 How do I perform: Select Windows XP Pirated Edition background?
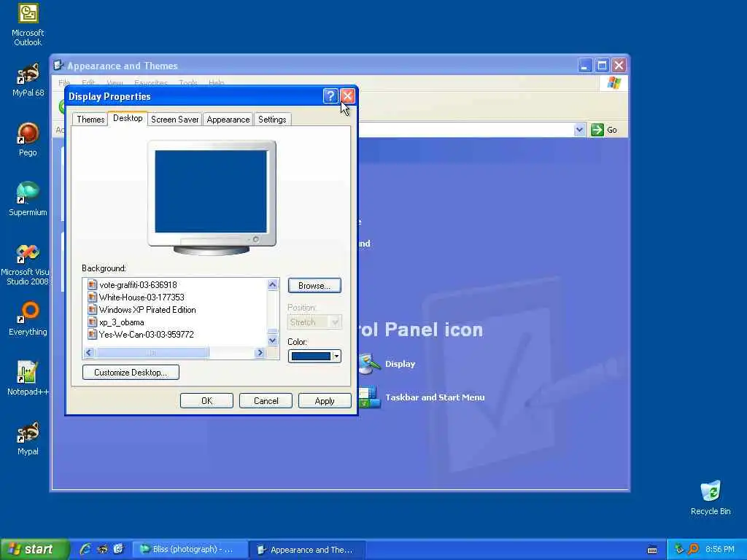147,309
